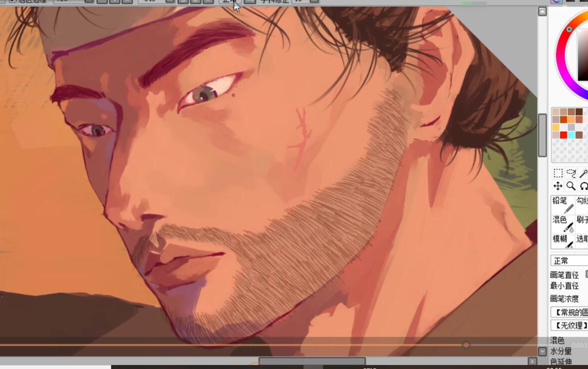Click the 画笔直径 brush size label
The width and height of the screenshot is (588, 369).
click(564, 275)
